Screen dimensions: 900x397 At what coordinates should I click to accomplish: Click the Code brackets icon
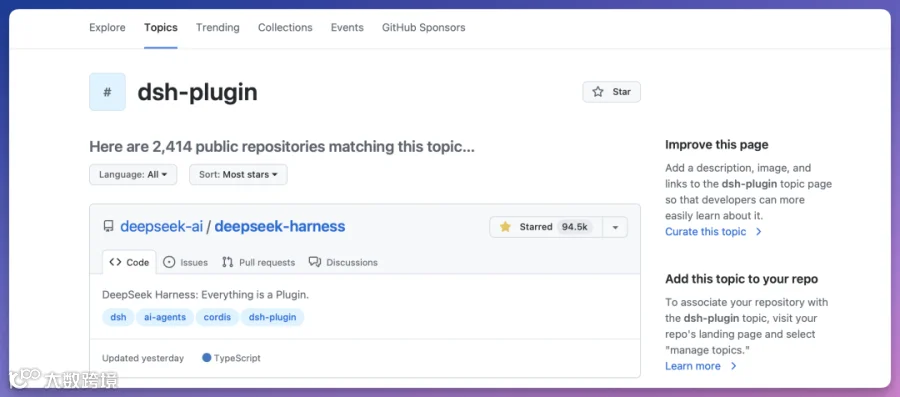click(x=115, y=262)
